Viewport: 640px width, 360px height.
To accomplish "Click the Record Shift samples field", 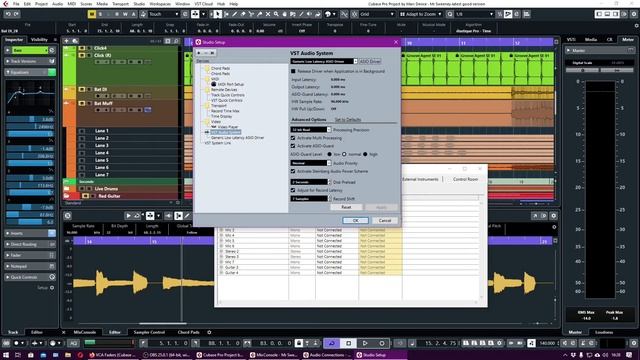I will (309, 199).
